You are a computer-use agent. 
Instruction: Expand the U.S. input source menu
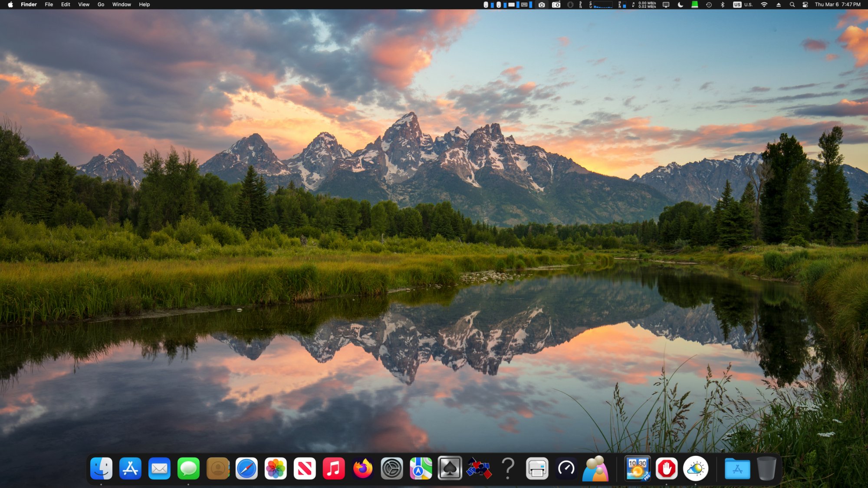click(743, 5)
